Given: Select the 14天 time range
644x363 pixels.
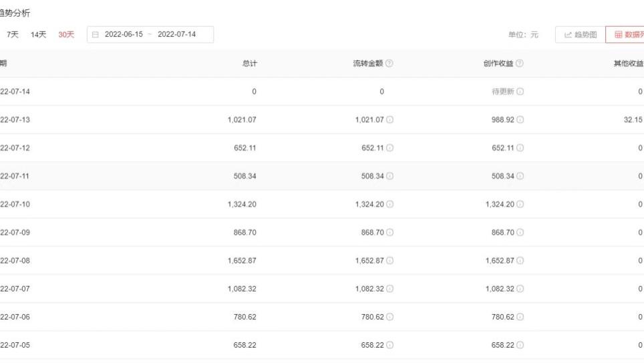Looking at the screenshot, I should (x=38, y=35).
